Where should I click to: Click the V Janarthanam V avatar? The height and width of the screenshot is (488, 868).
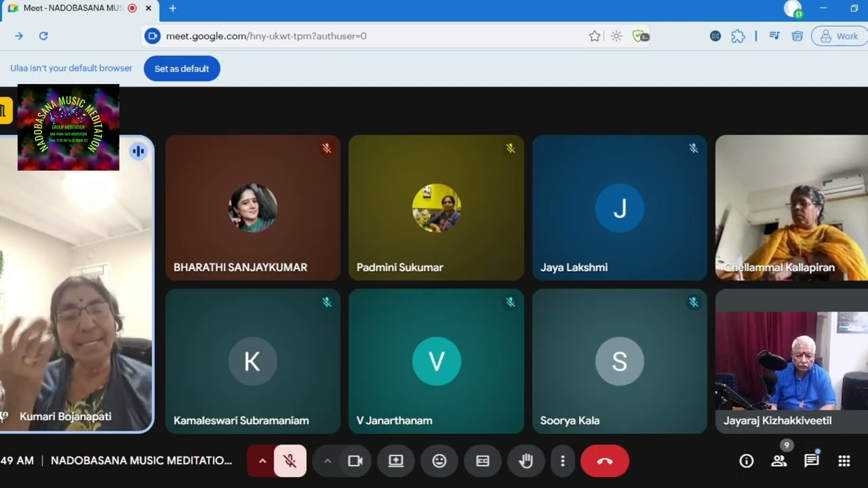point(436,361)
